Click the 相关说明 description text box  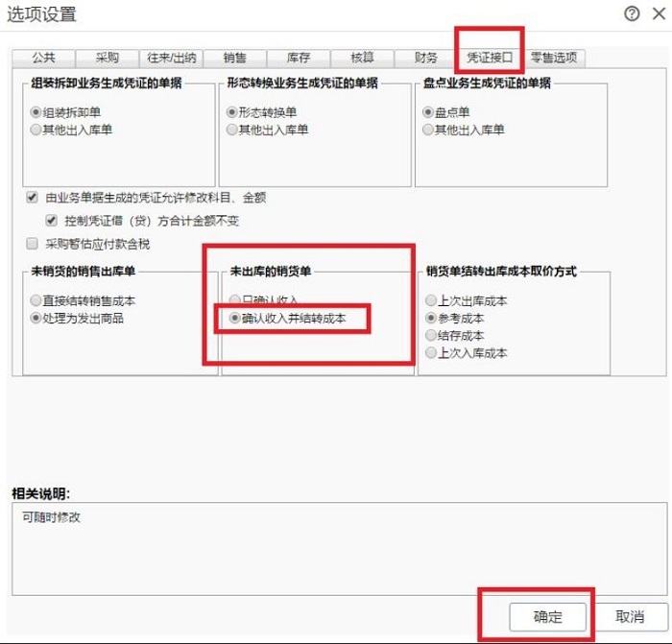(339, 549)
